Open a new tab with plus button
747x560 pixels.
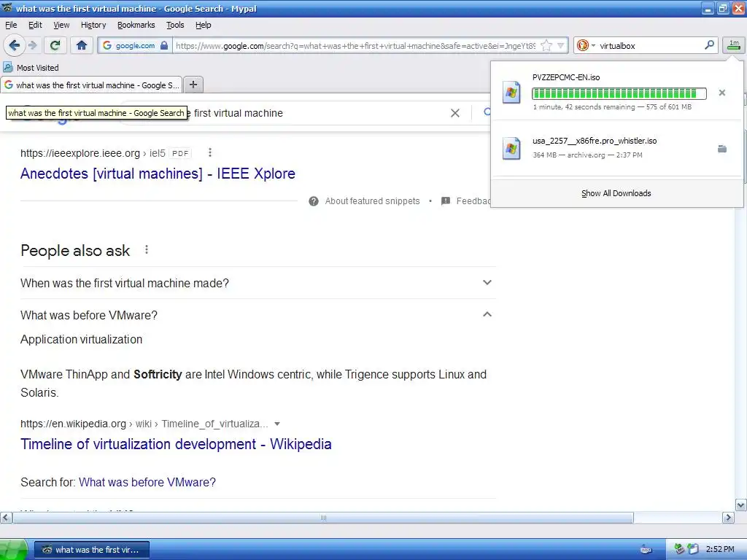click(193, 85)
